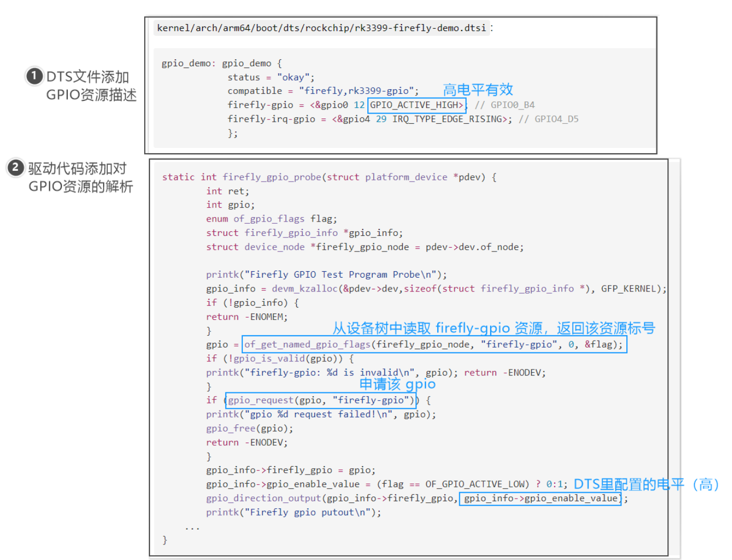This screenshot has width=732, height=560.
Task: Click the compatible "firefly,rk3399-gpio" string
Action: click(x=359, y=91)
